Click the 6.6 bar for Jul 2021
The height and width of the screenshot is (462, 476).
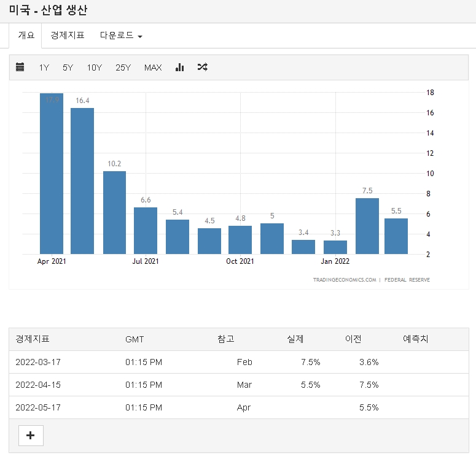tap(146, 231)
